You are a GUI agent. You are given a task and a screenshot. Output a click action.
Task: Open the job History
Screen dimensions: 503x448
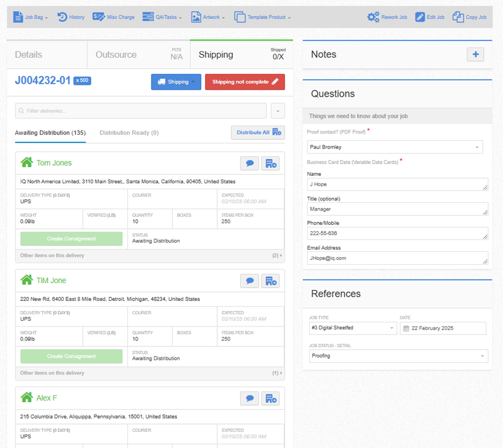tap(71, 17)
